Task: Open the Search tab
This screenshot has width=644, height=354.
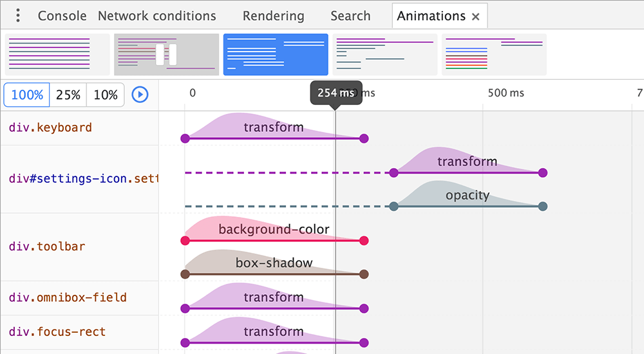Action: [x=350, y=15]
